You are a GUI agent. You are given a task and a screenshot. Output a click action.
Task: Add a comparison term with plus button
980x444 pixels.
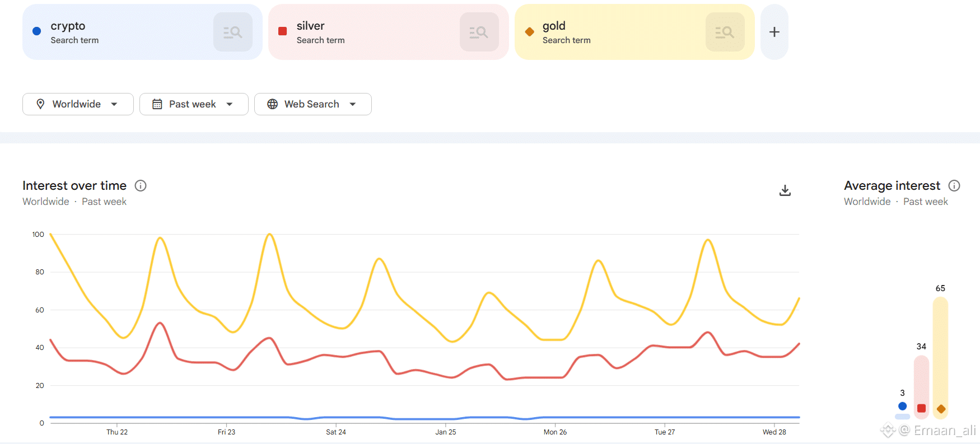tap(774, 32)
